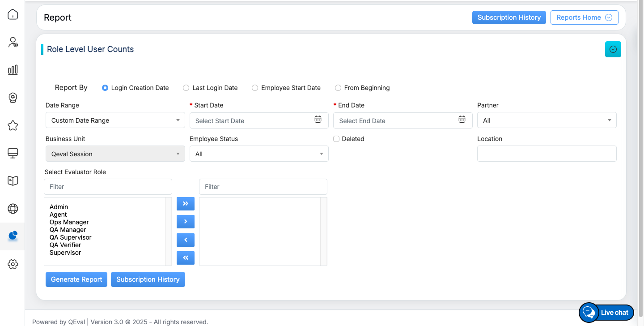644x326 pixels.
Task: Open the Date Range dropdown
Action: (x=115, y=120)
